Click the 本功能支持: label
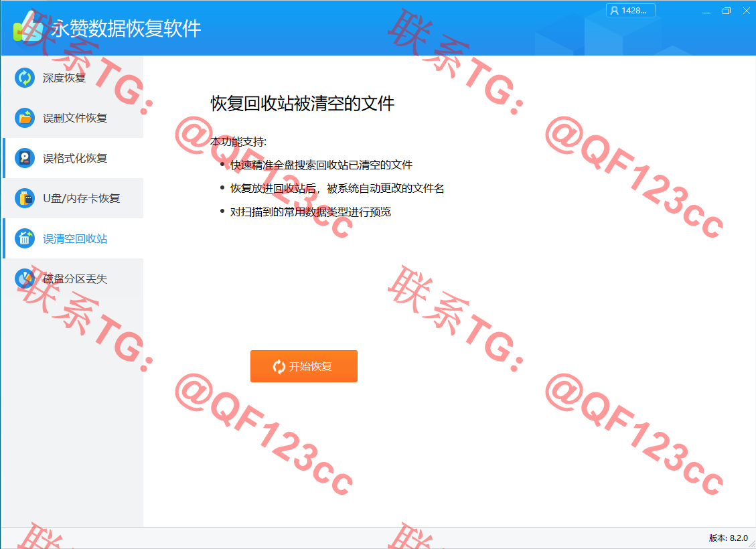This screenshot has width=756, height=549. pos(238,142)
